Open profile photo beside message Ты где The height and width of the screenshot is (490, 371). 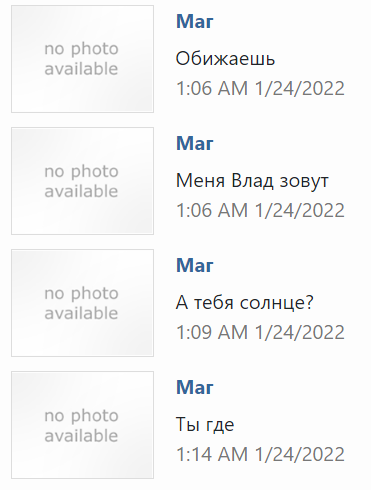pyautogui.click(x=82, y=425)
